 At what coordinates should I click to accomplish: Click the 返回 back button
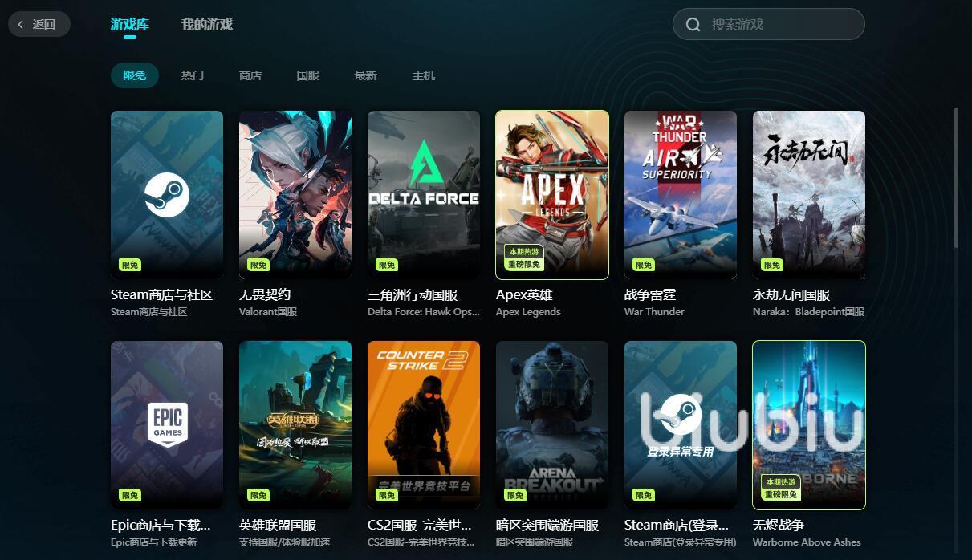[x=39, y=25]
